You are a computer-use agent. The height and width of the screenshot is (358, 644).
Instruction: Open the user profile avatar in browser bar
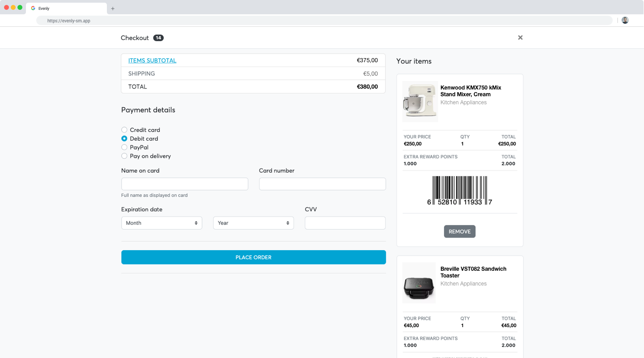click(625, 20)
